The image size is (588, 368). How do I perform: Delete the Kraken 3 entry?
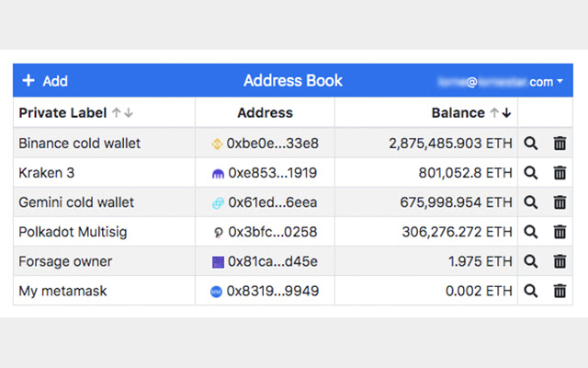click(560, 173)
